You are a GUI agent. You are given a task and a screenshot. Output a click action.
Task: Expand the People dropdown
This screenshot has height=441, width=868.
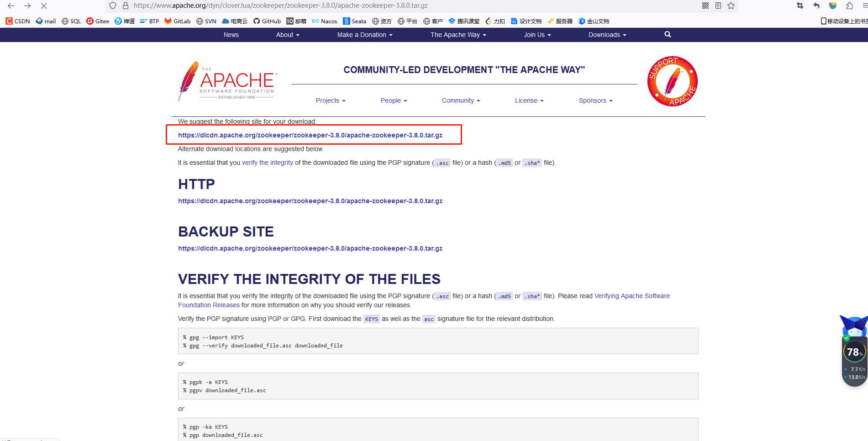coord(394,100)
